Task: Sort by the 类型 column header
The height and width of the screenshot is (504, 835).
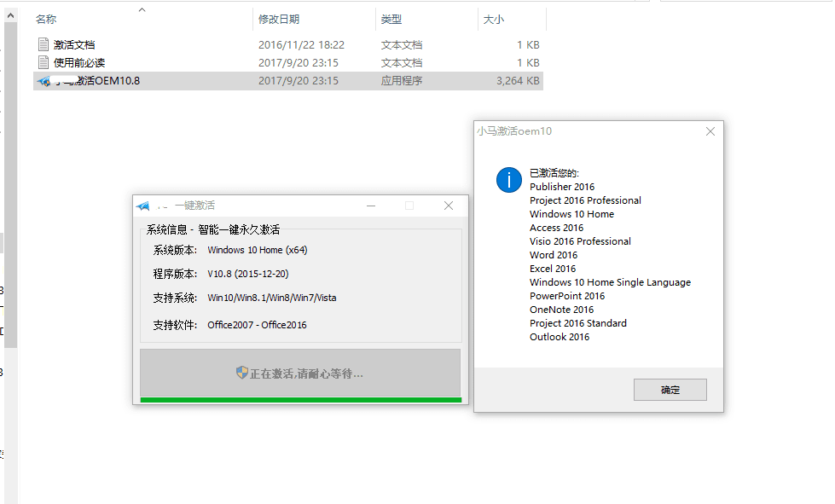Action: (x=391, y=19)
